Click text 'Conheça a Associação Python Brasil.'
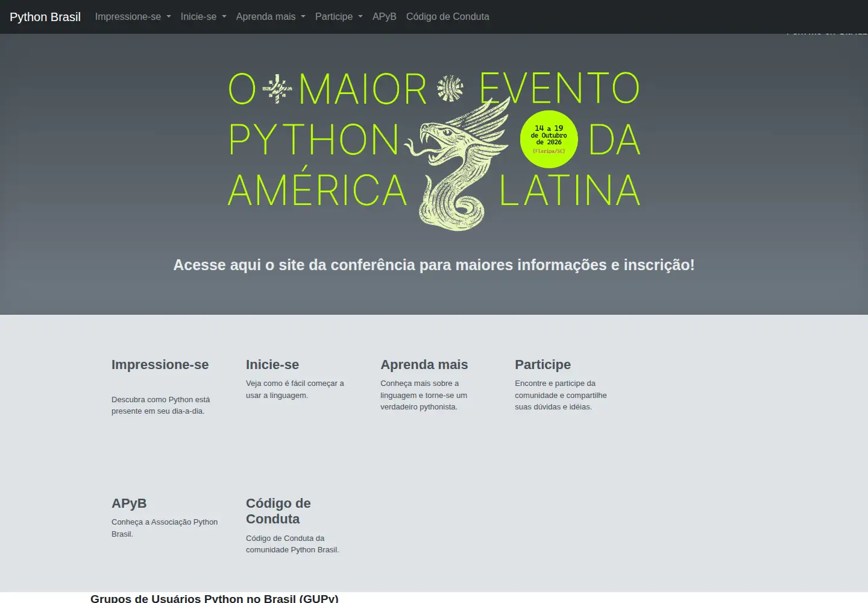Image resolution: width=868 pixels, height=603 pixels. [165, 528]
